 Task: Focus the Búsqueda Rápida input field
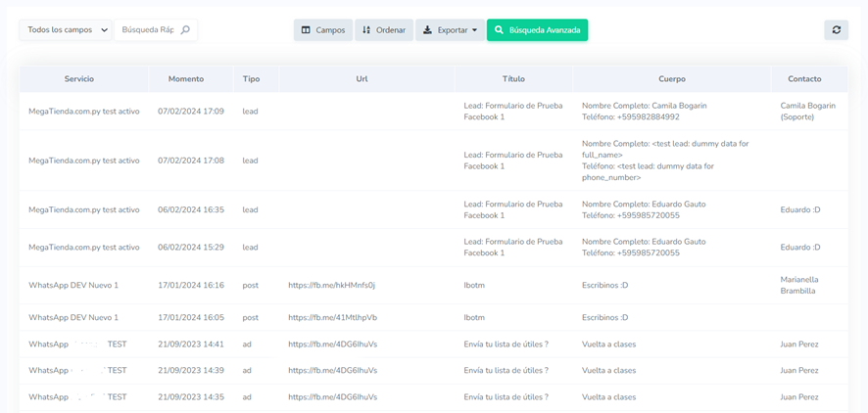tap(148, 30)
